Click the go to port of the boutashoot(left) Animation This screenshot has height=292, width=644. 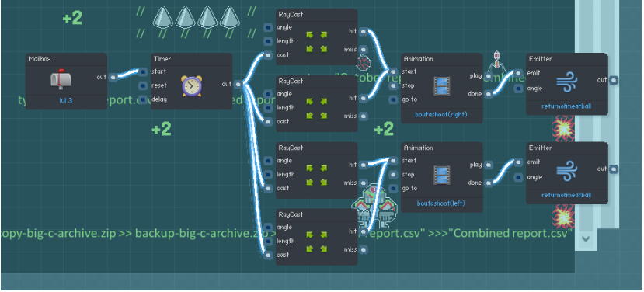click(394, 189)
